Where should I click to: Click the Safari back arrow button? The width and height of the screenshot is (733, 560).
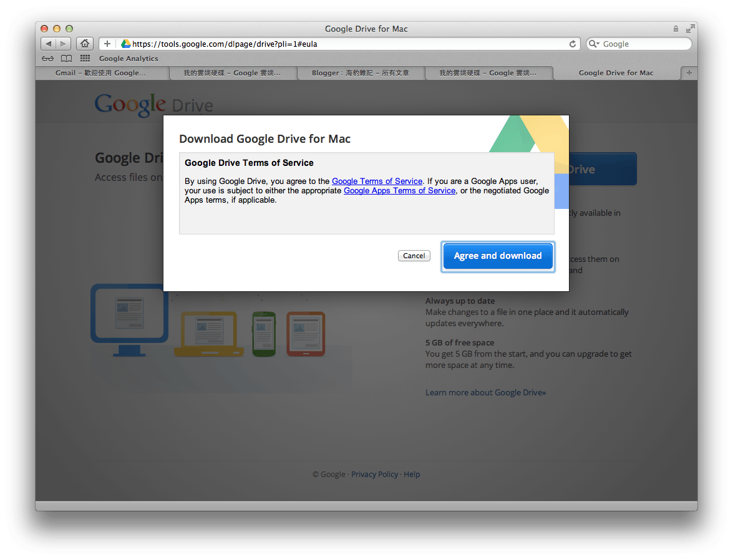49,44
